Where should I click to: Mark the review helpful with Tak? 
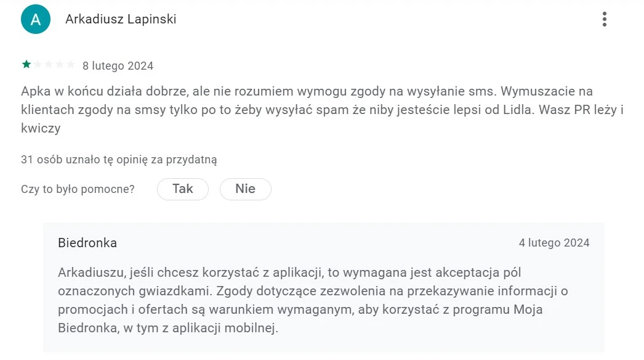183,189
